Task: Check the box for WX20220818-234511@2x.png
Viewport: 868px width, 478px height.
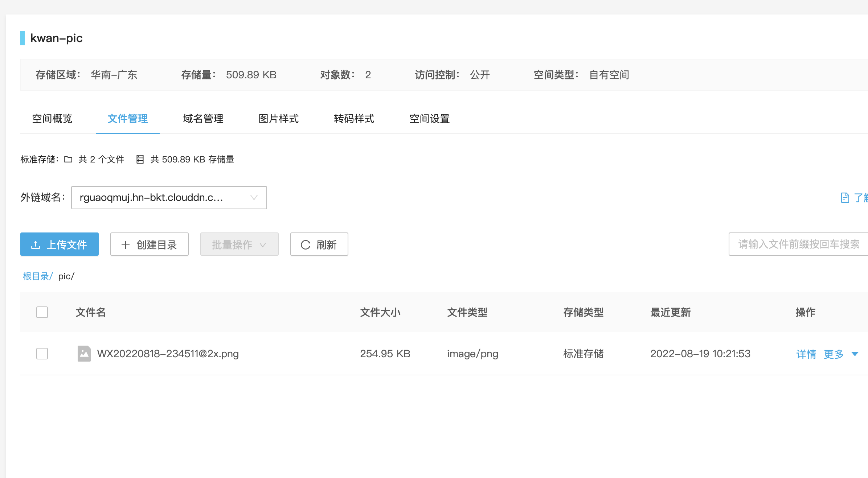Action: (x=42, y=354)
